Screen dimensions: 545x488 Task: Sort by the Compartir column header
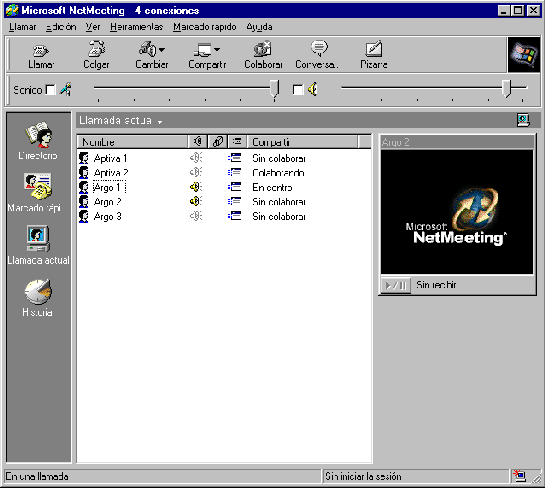pos(302,142)
